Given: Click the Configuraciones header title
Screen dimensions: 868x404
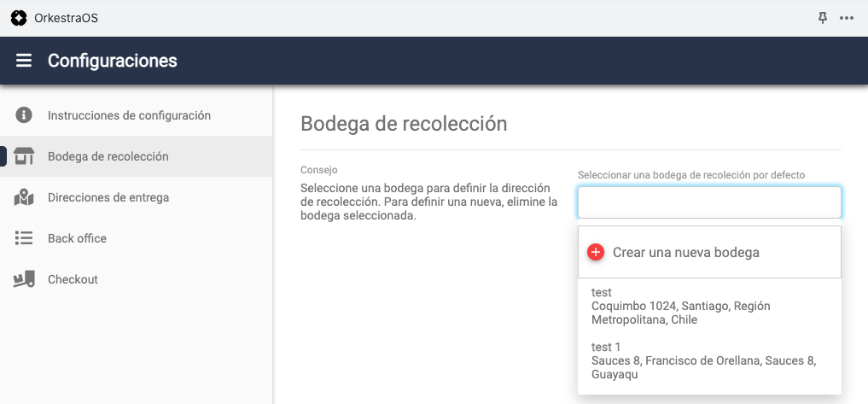Looking at the screenshot, I should 113,61.
